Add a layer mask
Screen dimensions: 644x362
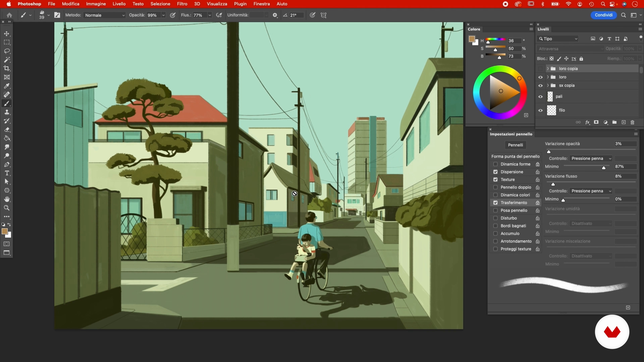[x=596, y=122]
